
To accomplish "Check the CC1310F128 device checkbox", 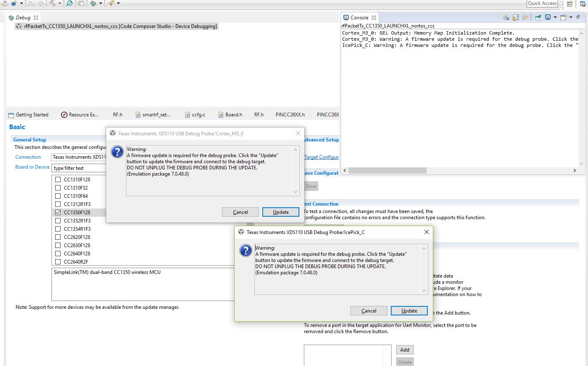I will [58, 179].
